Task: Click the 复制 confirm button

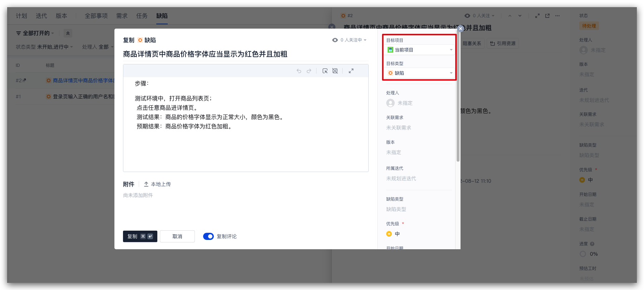Action: tap(140, 236)
